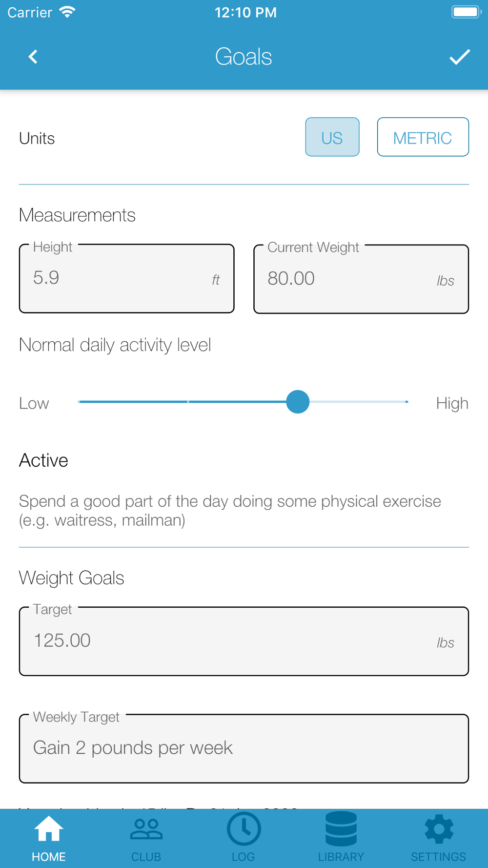
Task: Tap the CLUB tab label
Action: pyautogui.click(x=146, y=857)
